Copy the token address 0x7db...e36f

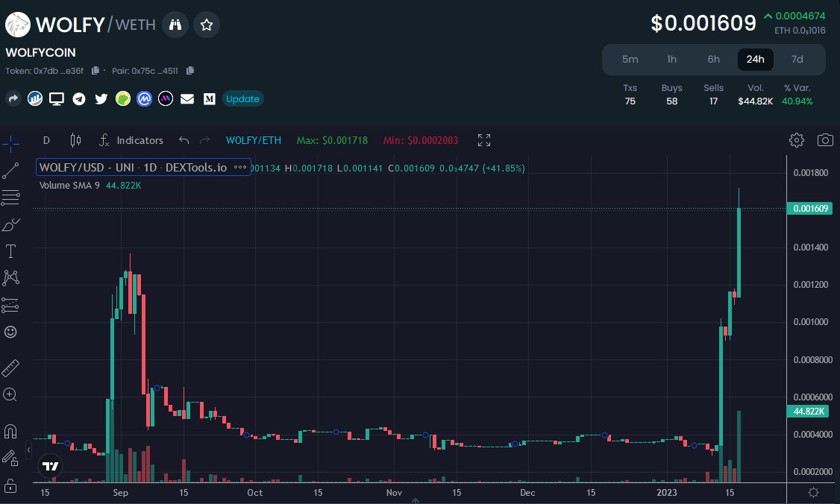click(x=95, y=71)
